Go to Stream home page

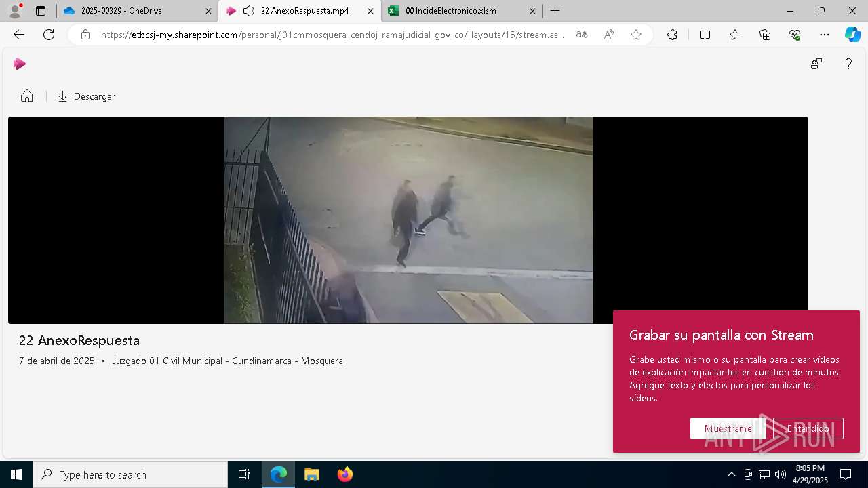click(x=27, y=96)
